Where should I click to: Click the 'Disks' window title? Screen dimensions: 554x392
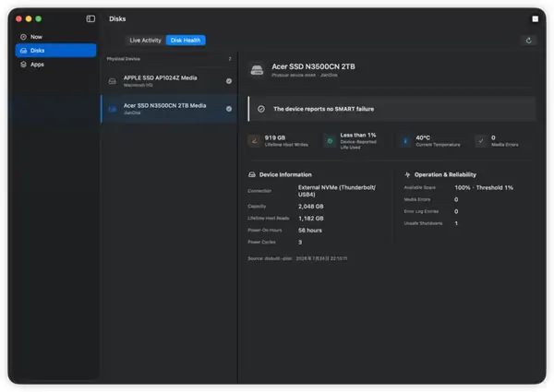point(117,18)
